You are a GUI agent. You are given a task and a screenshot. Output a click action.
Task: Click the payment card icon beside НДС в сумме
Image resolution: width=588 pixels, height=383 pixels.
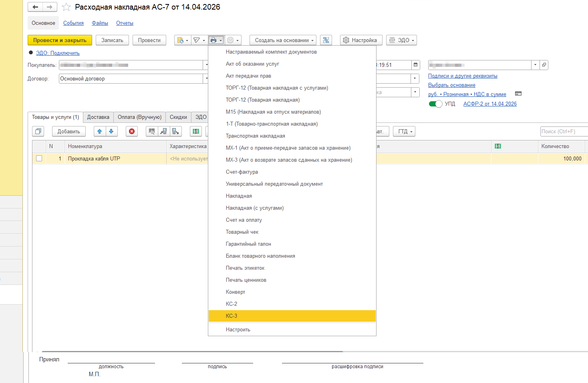(518, 94)
